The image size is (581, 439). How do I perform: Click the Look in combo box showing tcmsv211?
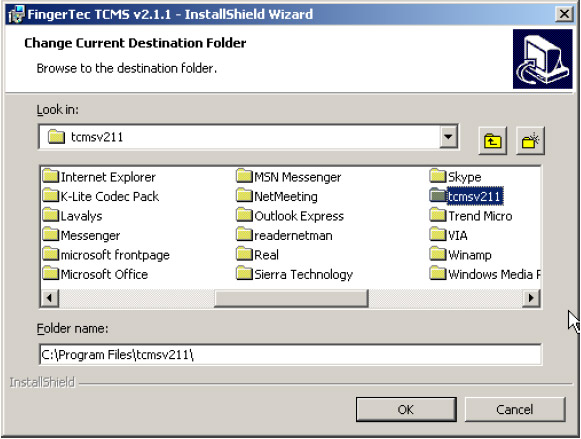pos(248,137)
